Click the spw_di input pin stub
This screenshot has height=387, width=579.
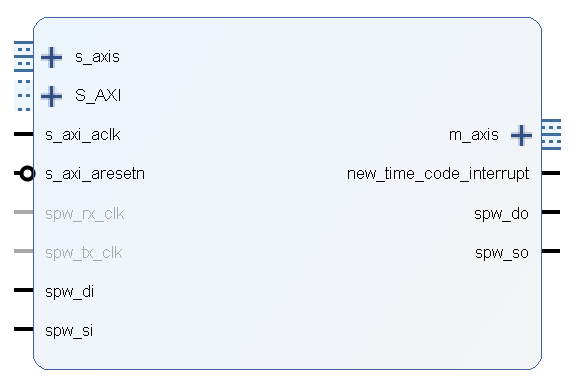[24, 290]
